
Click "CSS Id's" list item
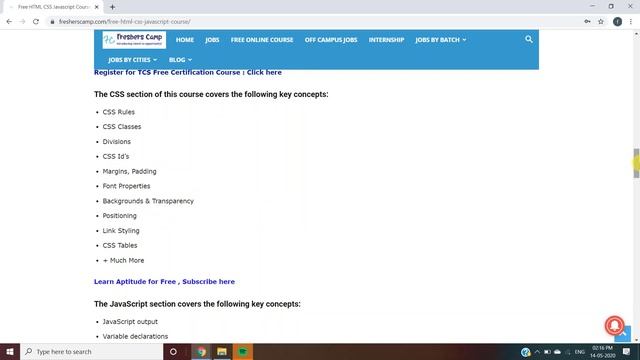pos(116,156)
